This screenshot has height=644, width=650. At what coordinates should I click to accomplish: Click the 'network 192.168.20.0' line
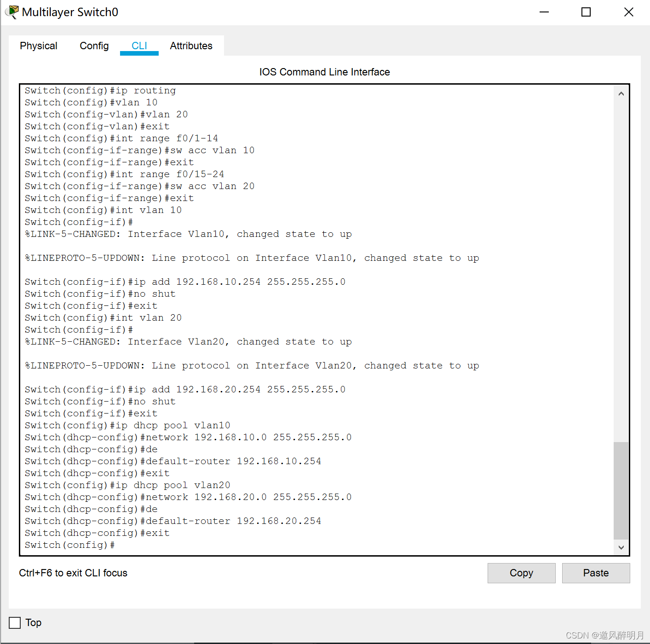(188, 497)
